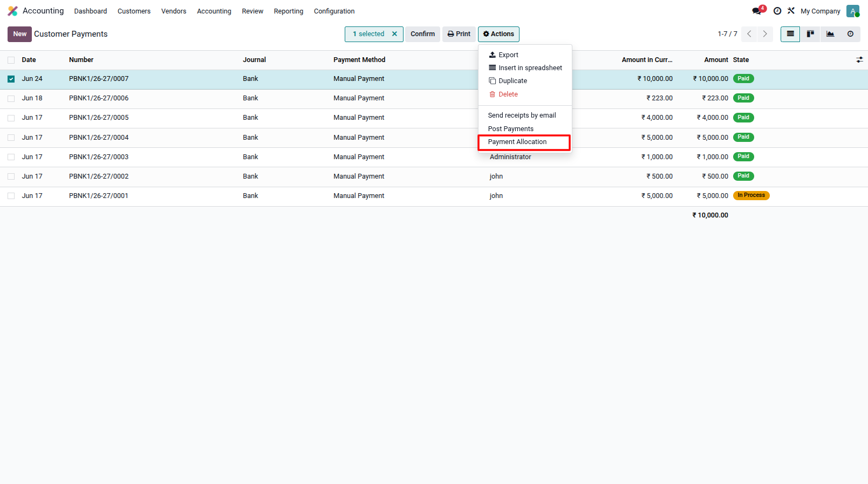Clear selection with the X icon

[x=394, y=34]
